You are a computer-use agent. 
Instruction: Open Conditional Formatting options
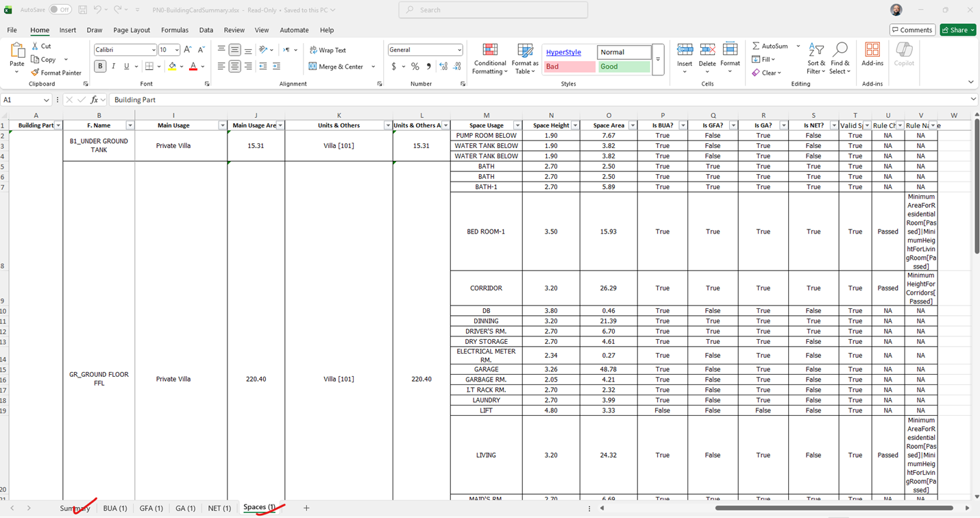(x=490, y=58)
